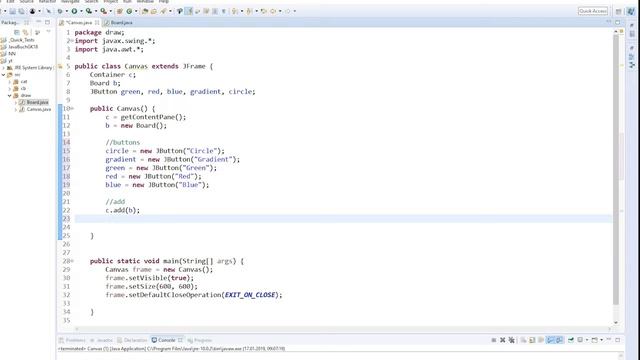This screenshot has height=360, width=640.
Task: Toggle the Pin Console button
Action: point(571,340)
